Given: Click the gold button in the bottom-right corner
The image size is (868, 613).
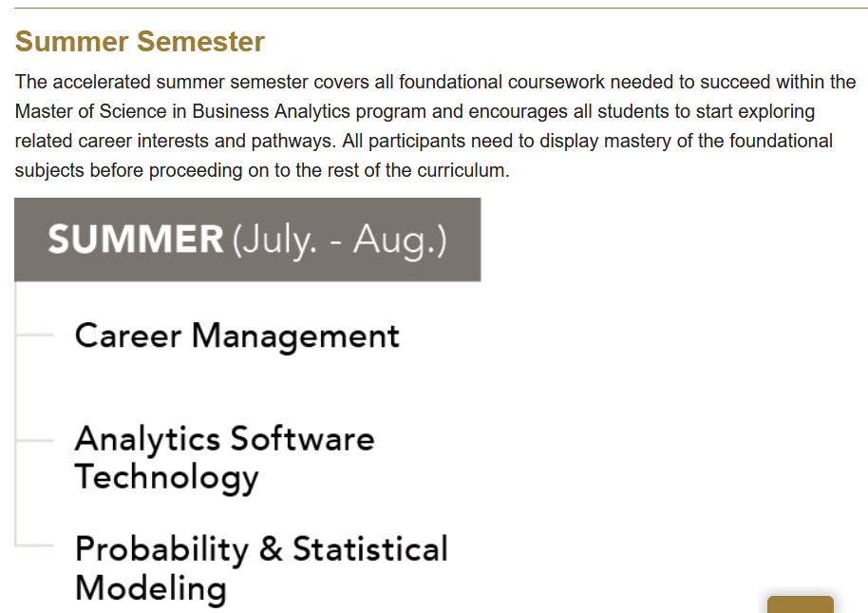Looking at the screenshot, I should click(800, 604).
